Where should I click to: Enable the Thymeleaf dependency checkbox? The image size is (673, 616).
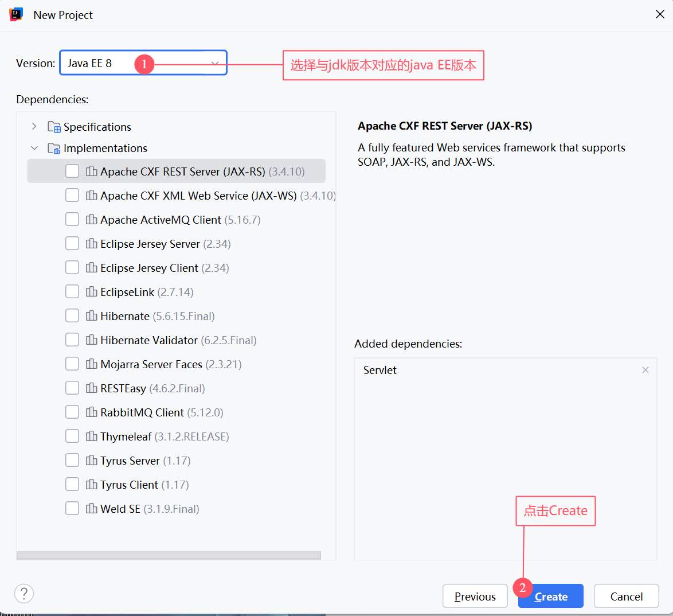(72, 435)
